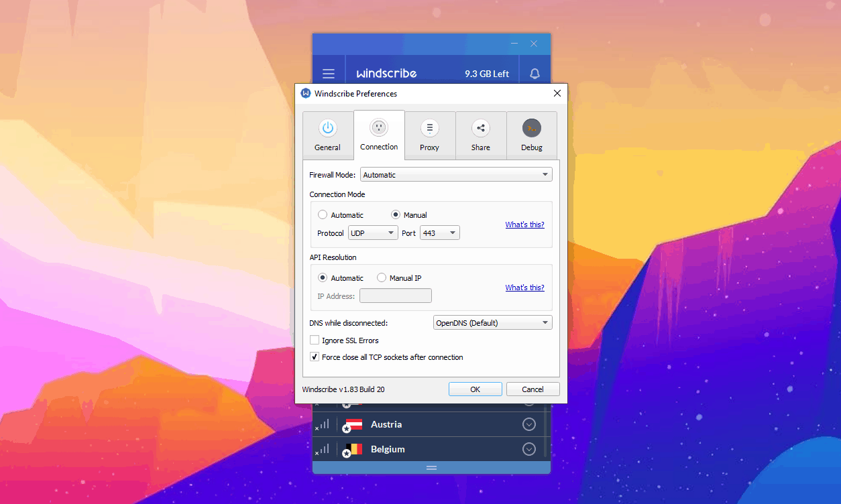Screen dimensions: 841x504
Task: Click the Belgium flag icon
Action: pos(353,450)
